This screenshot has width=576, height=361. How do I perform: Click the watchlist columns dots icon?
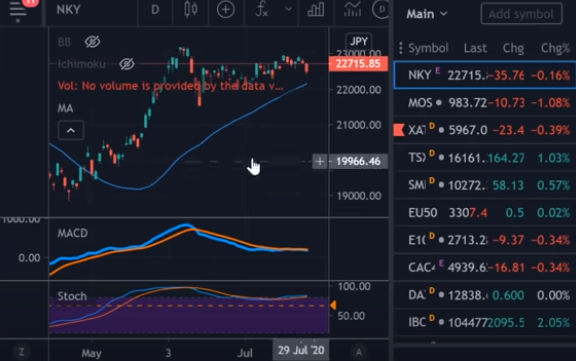(400, 48)
